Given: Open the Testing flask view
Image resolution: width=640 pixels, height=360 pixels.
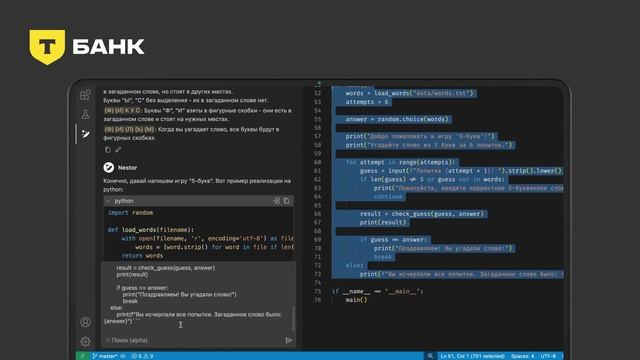Looking at the screenshot, I should point(85,114).
